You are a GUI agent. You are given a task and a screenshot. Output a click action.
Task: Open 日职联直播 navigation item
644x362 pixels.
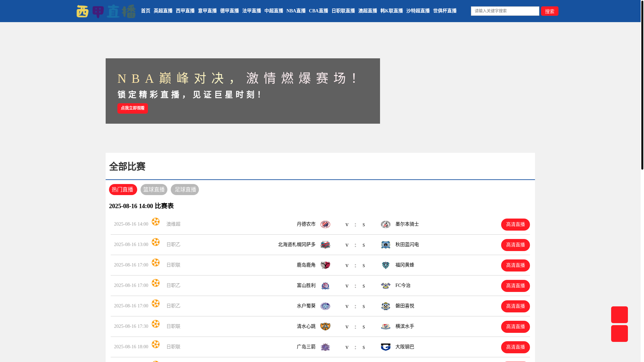[x=343, y=11]
